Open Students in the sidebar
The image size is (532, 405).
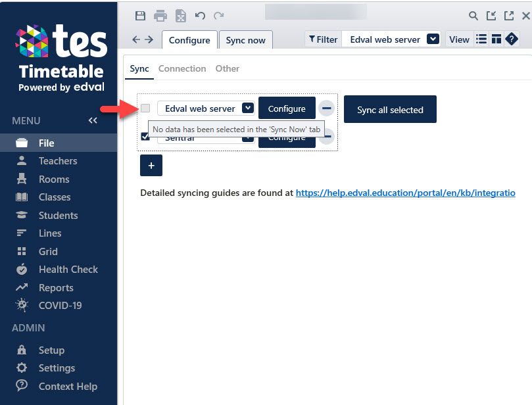pyautogui.click(x=59, y=216)
